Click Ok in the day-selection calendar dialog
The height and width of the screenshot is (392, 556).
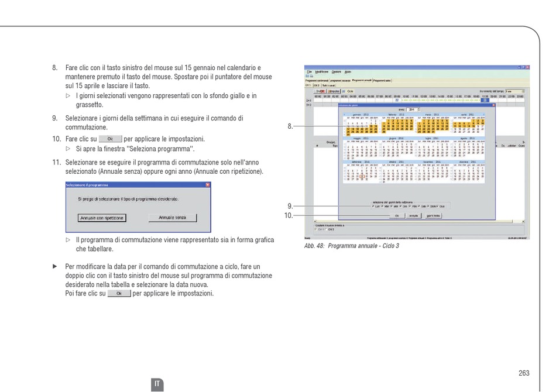click(x=397, y=215)
